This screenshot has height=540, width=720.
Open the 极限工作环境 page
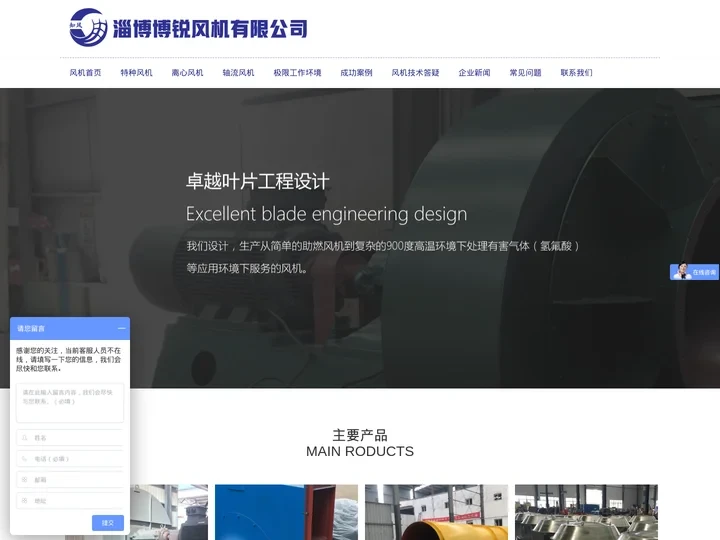297,73
